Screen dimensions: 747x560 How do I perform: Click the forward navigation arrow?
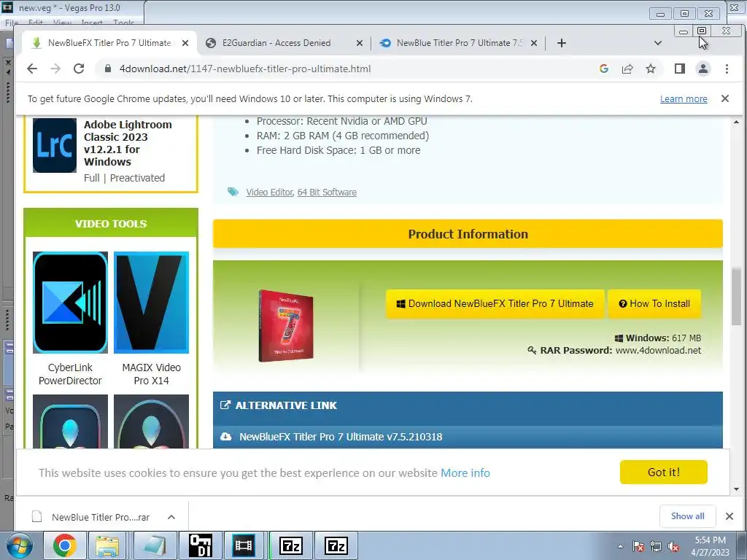click(x=55, y=69)
